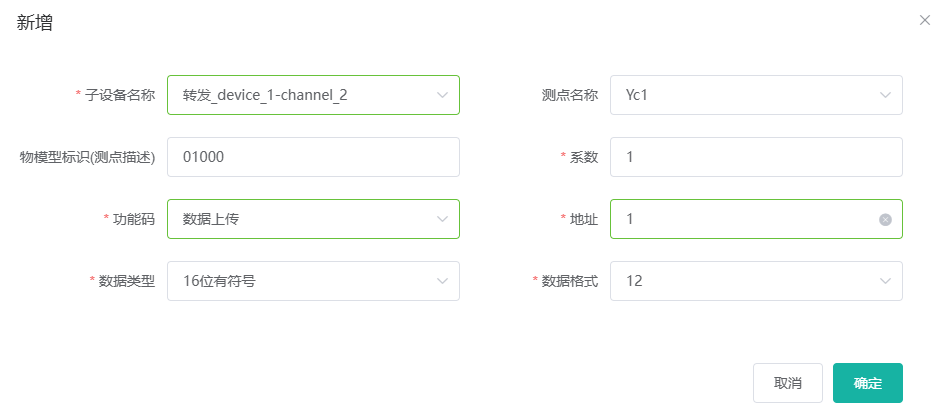Click the chevron arrow in the 子设备名称 field
The width and height of the screenshot is (950, 412).
tap(442, 95)
